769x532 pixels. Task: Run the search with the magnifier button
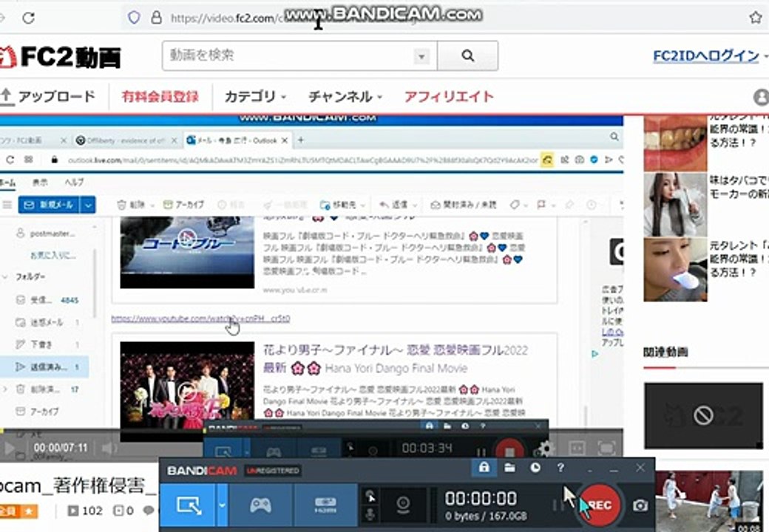(x=467, y=56)
